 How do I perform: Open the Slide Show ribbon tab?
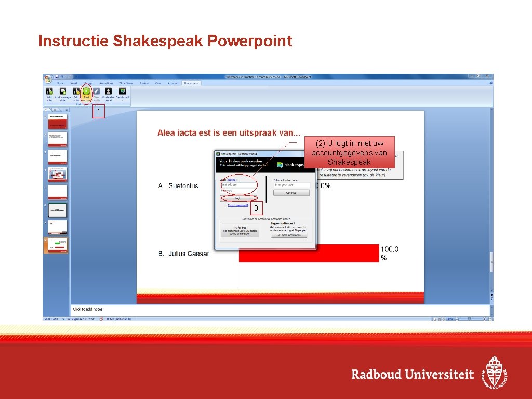[126, 83]
